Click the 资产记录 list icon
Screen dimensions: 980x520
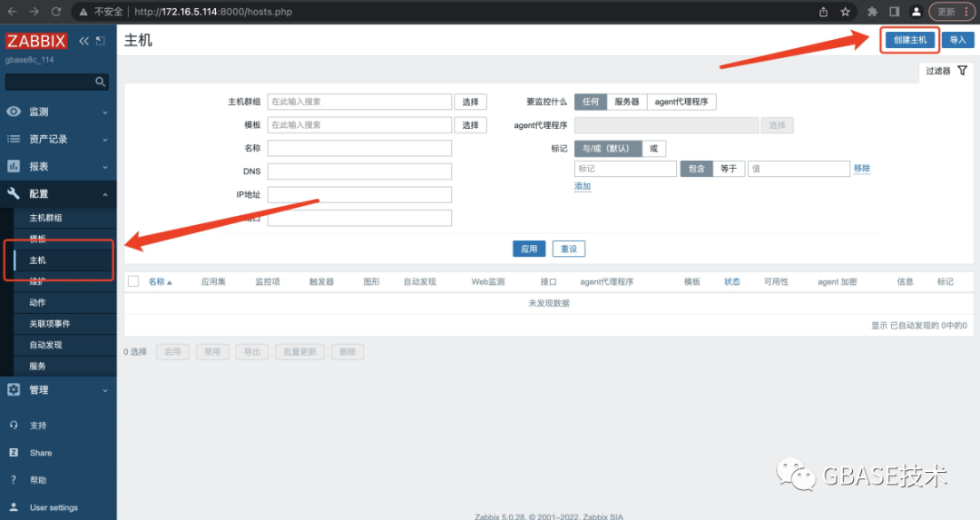(13, 139)
